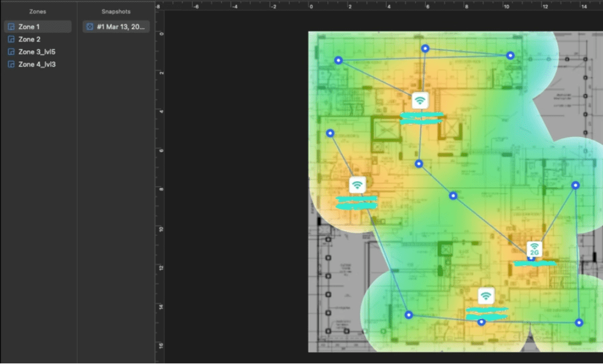Viewport: 603px width, 364px height.
Task: Open the Zone 3_lvl5 zone
Action: 38,52
